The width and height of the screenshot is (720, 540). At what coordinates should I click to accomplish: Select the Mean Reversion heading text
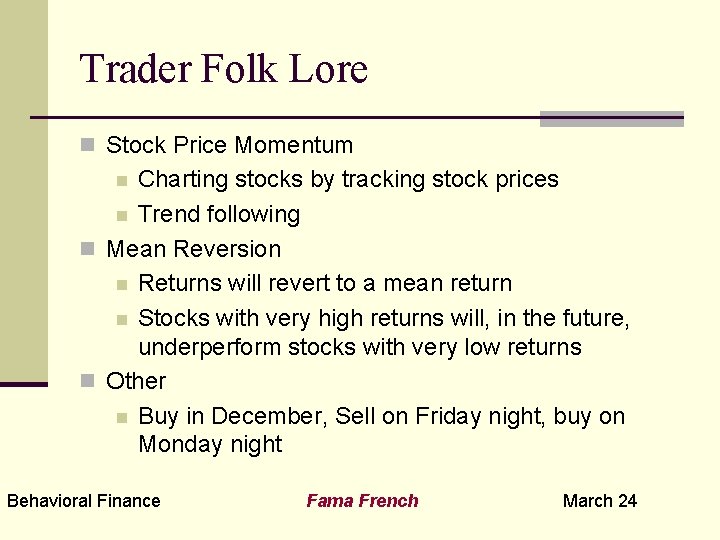tap(193, 249)
